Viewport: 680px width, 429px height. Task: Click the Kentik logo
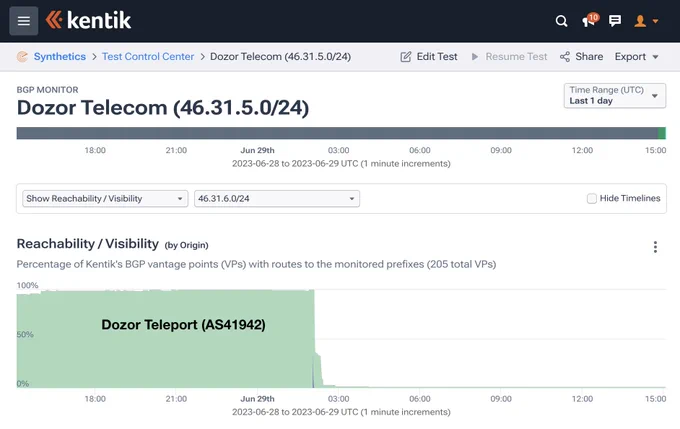[88, 20]
